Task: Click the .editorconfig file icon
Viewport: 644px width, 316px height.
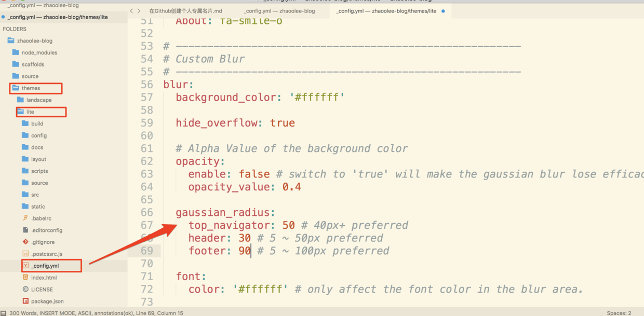Action: coord(25,230)
